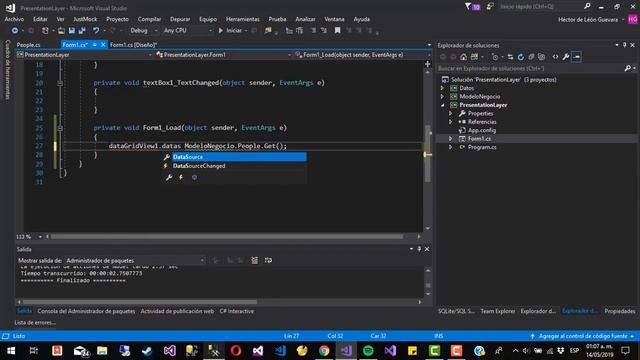
Task: Select App.config in Solution Explorer
Action: click(x=482, y=131)
